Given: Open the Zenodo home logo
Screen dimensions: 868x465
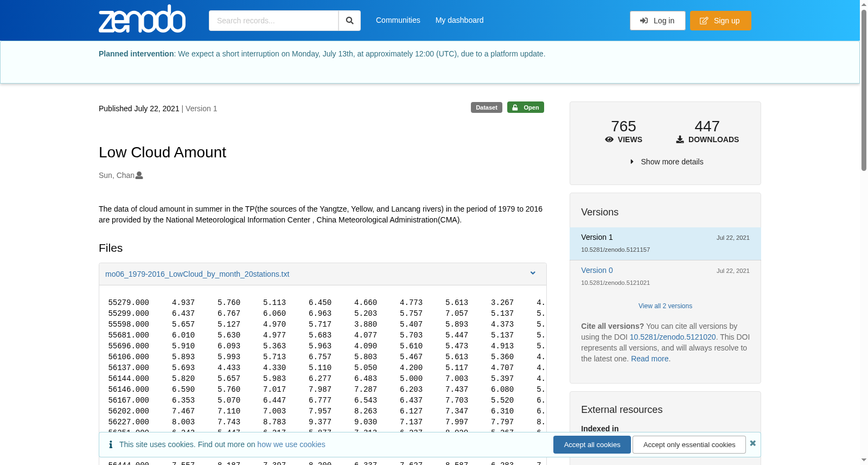Looking at the screenshot, I should pos(142,20).
